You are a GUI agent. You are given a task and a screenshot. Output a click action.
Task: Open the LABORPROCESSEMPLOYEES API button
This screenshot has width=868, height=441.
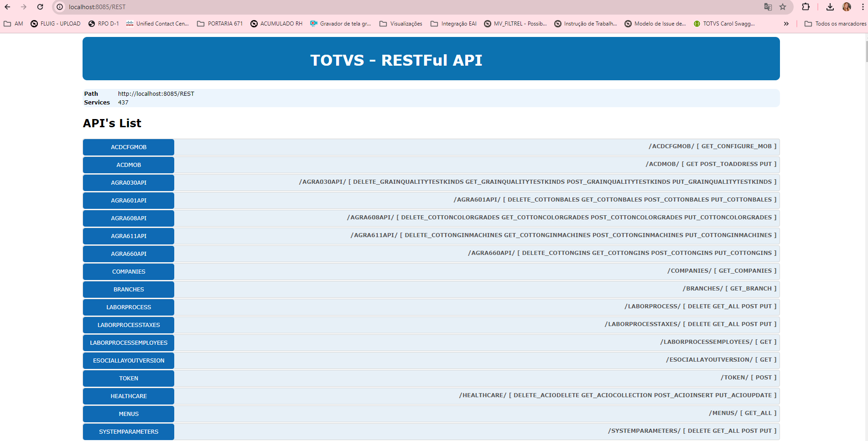129,343
